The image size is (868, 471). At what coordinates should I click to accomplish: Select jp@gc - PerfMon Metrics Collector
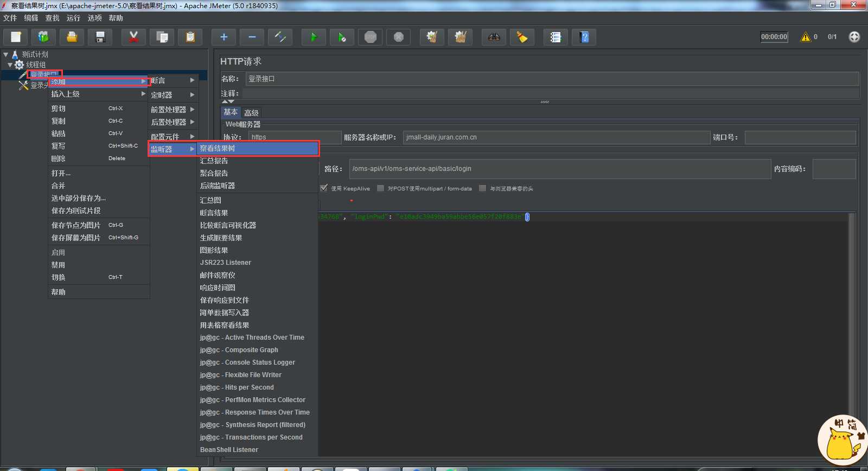(258, 400)
